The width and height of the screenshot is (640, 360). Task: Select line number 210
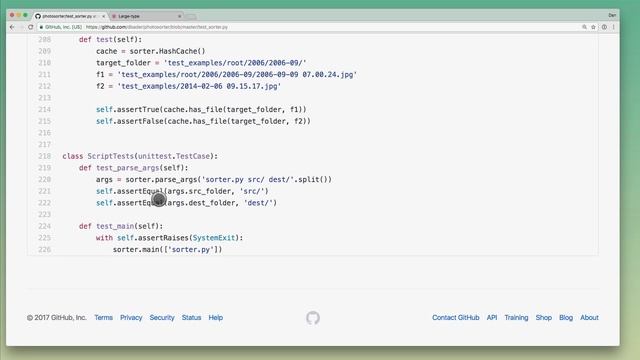click(44, 63)
